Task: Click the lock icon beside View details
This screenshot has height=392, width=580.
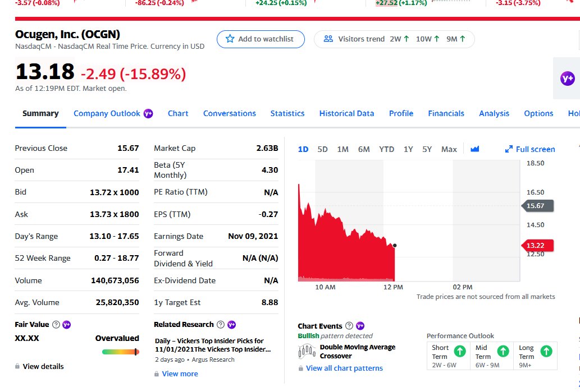Action: pos(17,366)
